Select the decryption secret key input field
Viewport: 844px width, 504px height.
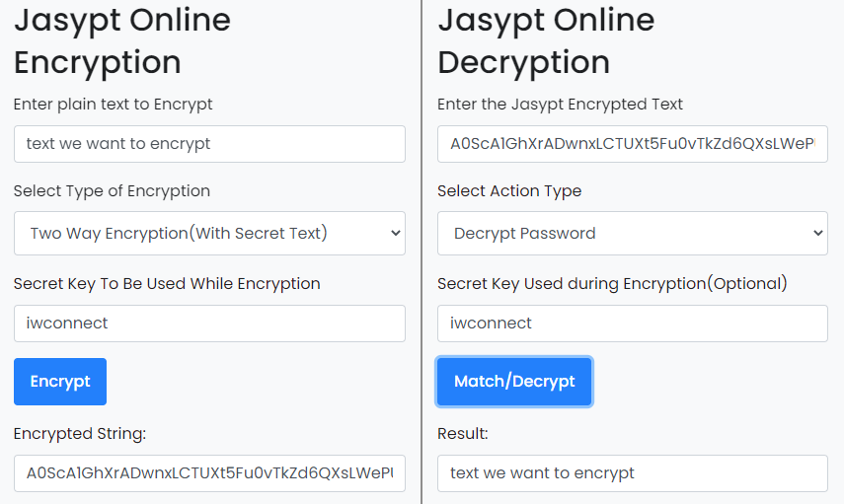pyautogui.click(x=633, y=324)
